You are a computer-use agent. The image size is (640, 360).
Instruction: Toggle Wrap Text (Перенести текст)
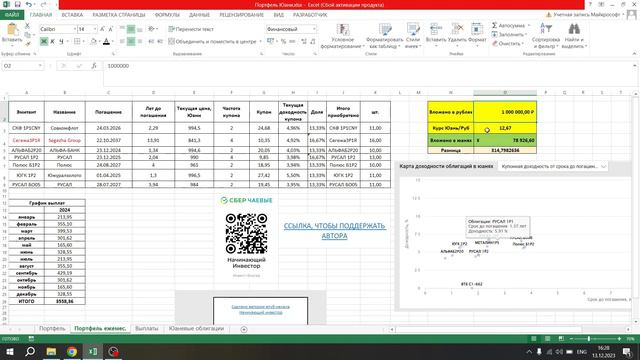click(x=191, y=29)
